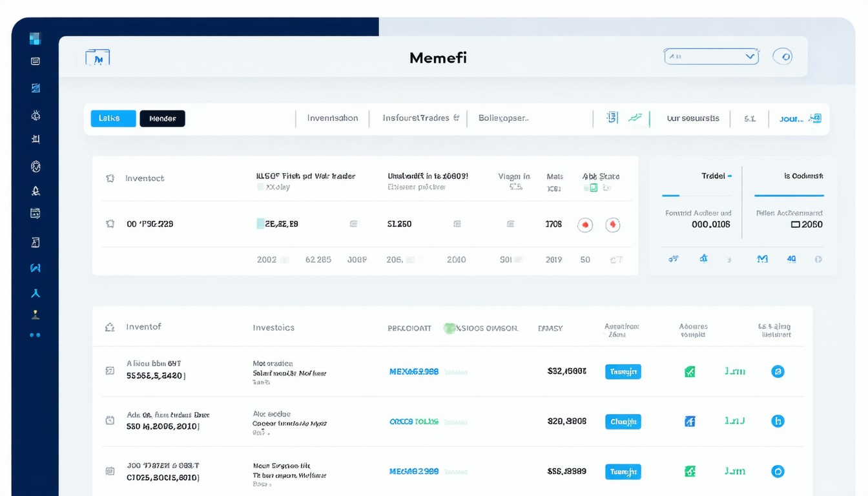Click the blue Chunjht button in the middle row

pyautogui.click(x=623, y=422)
